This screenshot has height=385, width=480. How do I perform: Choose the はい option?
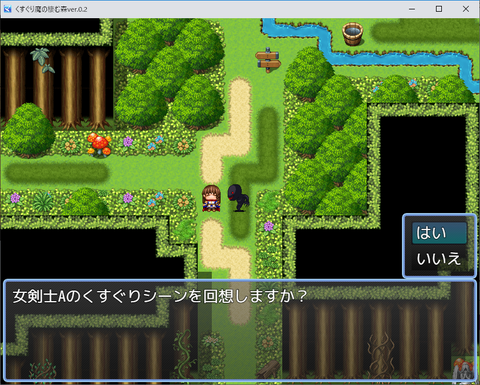pyautogui.click(x=439, y=233)
